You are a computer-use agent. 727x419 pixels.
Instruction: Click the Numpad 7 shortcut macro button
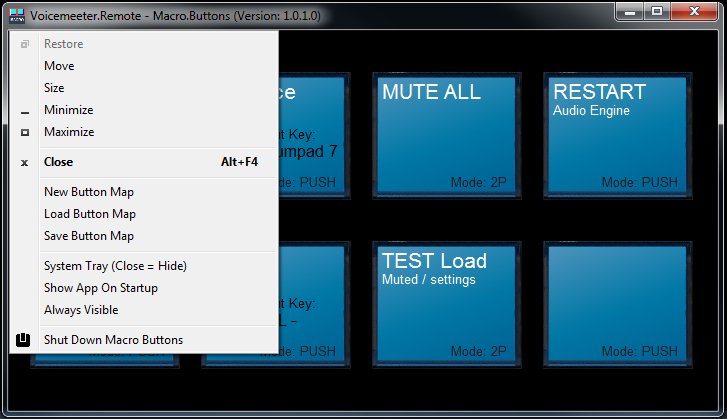[314, 136]
